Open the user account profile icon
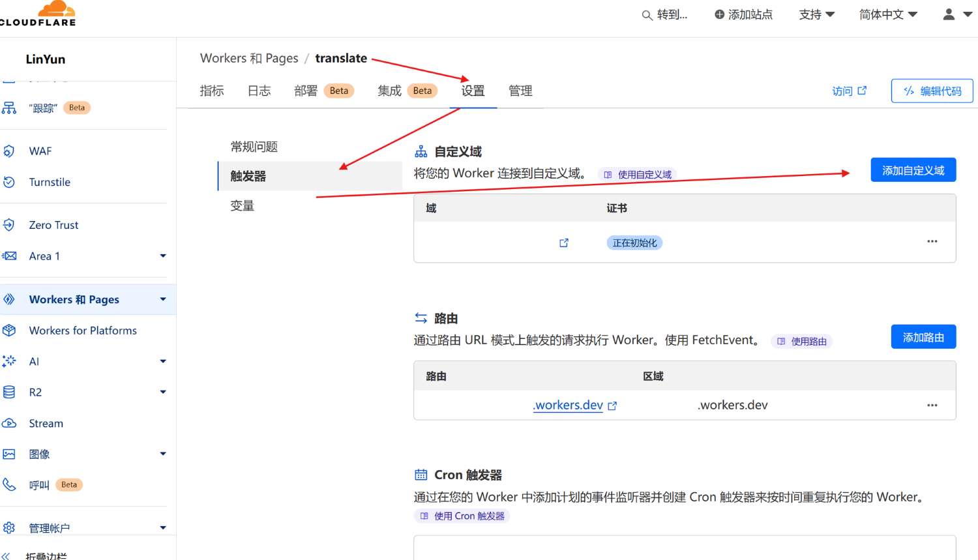Viewport: 978px width, 560px height. point(949,14)
